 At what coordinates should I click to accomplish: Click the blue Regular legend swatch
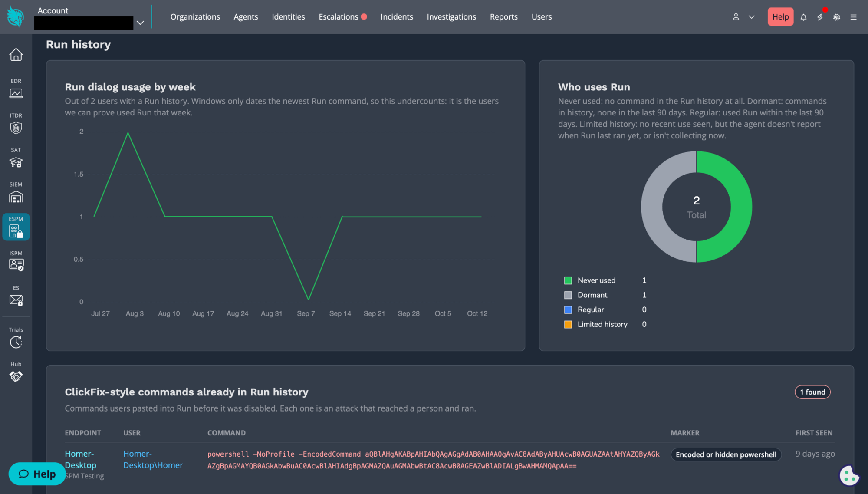click(568, 310)
